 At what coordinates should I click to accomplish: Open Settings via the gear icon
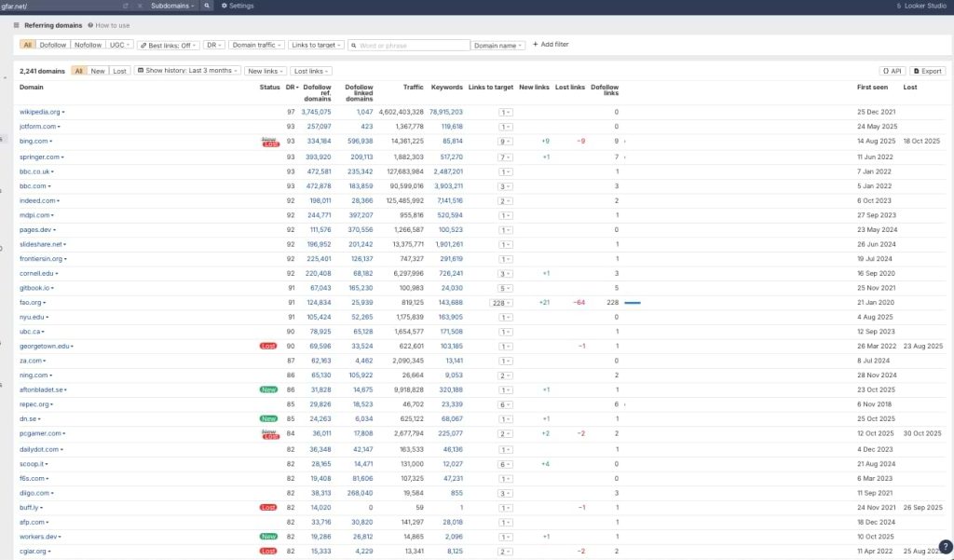[224, 6]
